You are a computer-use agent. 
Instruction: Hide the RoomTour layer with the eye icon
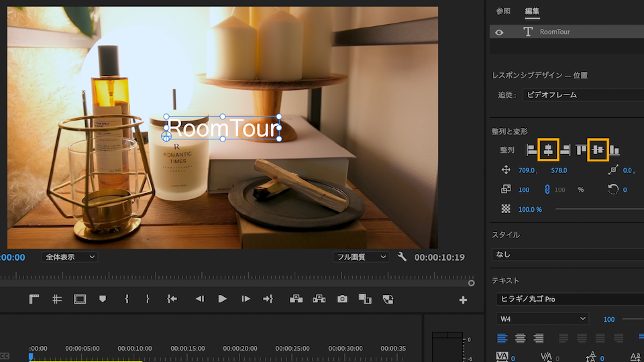pyautogui.click(x=499, y=32)
